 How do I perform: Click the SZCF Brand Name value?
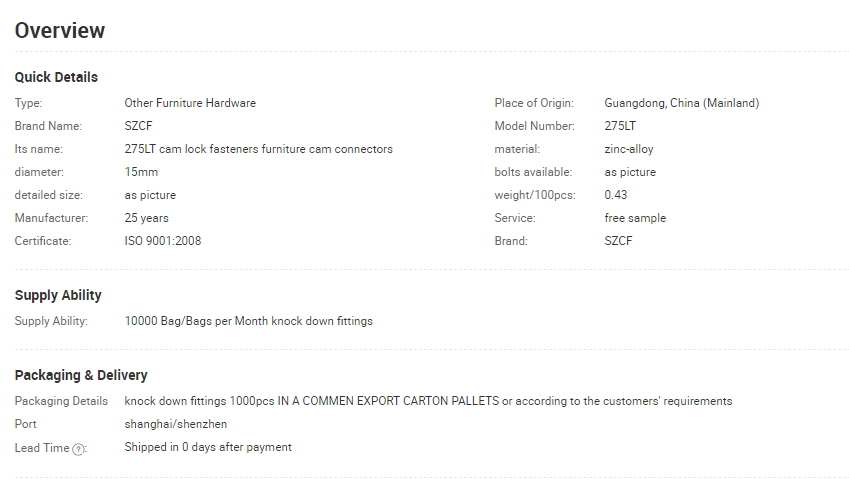pyautogui.click(x=139, y=126)
